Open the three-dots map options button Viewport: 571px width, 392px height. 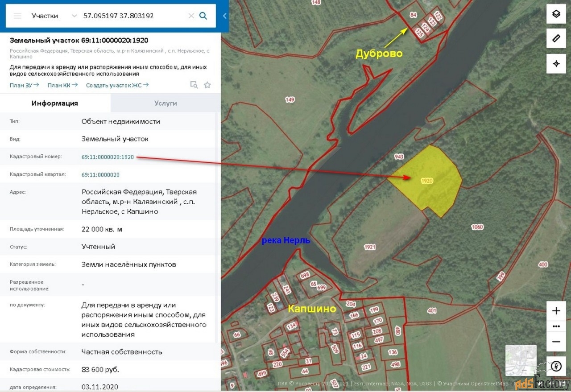(x=556, y=326)
